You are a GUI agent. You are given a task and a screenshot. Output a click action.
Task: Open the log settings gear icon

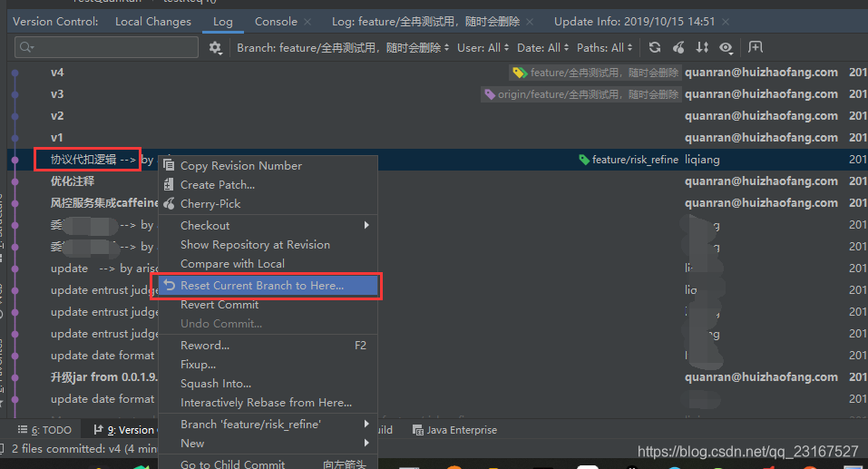pos(215,47)
